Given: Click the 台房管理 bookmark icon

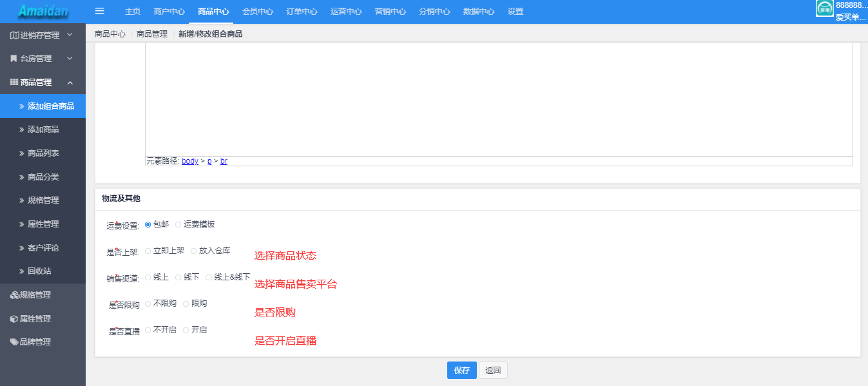Looking at the screenshot, I should click(x=14, y=59).
